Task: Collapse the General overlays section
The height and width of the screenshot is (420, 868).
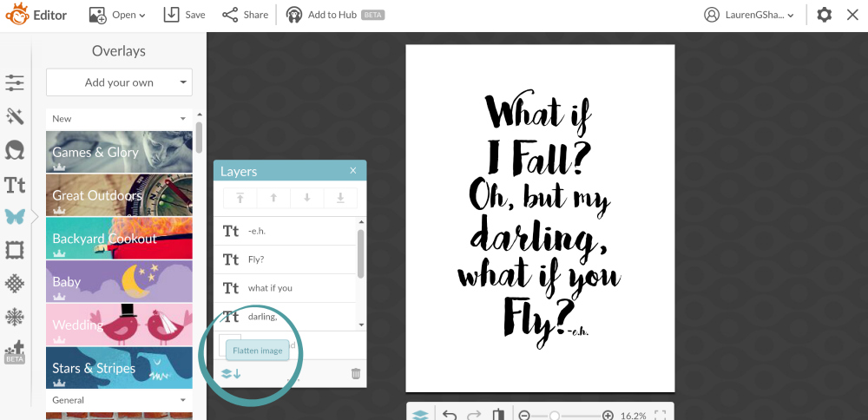Action: pos(119,399)
